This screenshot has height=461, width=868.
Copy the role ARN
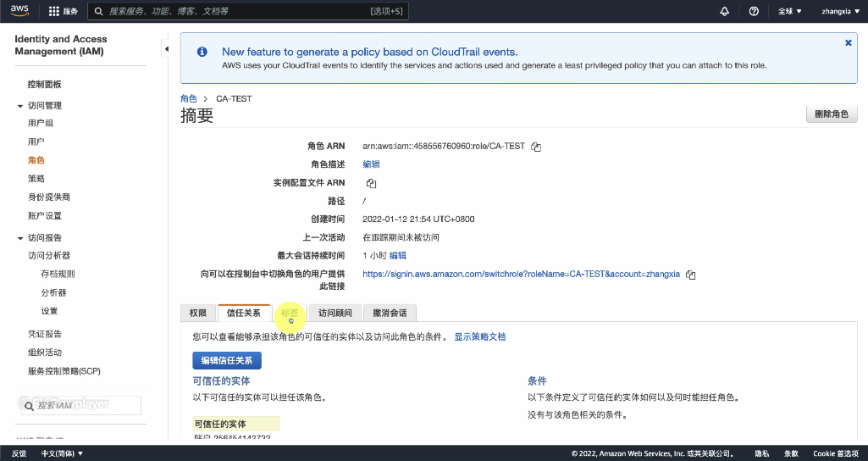pos(536,147)
